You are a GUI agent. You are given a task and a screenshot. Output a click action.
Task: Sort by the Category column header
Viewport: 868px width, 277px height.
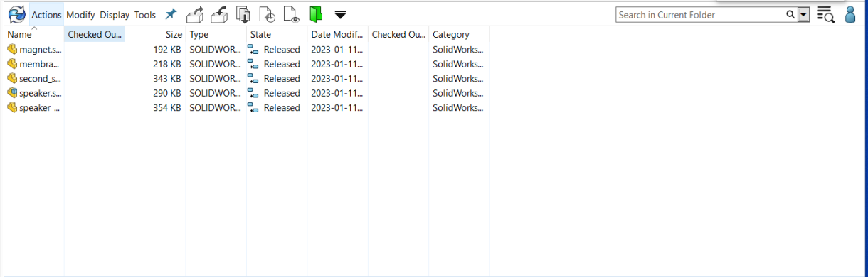(459, 34)
